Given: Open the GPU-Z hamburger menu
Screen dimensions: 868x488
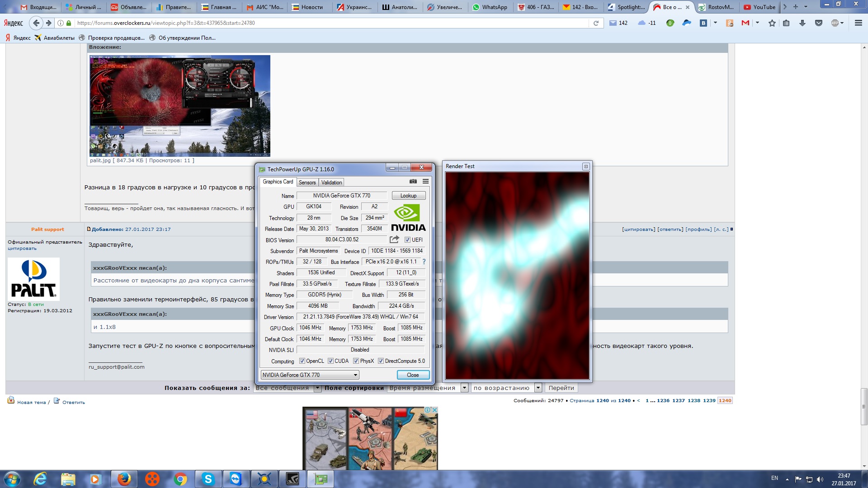Looking at the screenshot, I should (x=425, y=181).
